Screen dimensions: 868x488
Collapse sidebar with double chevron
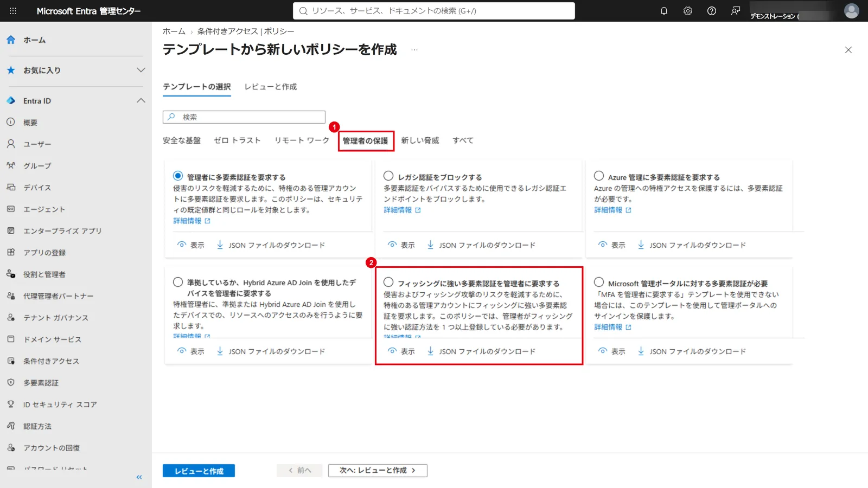139,477
